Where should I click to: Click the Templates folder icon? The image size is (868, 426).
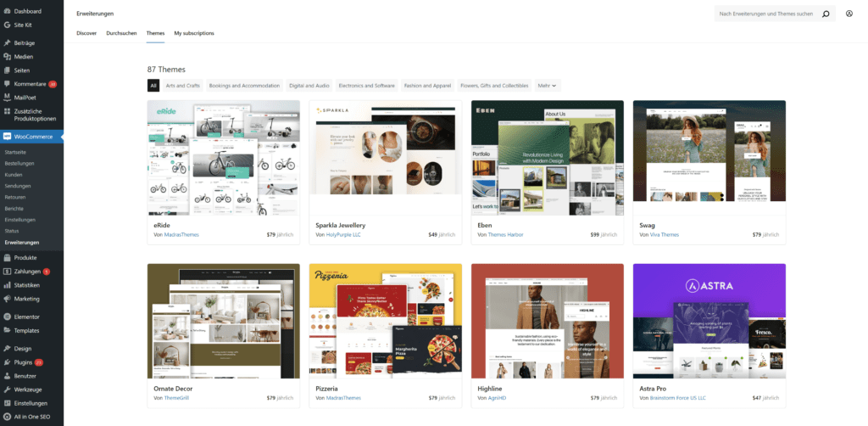(7, 330)
